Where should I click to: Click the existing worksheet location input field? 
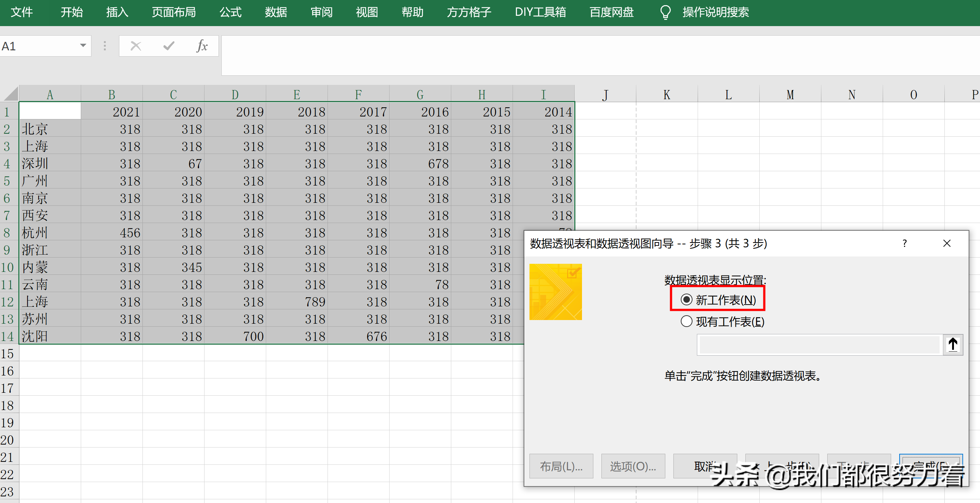819,345
